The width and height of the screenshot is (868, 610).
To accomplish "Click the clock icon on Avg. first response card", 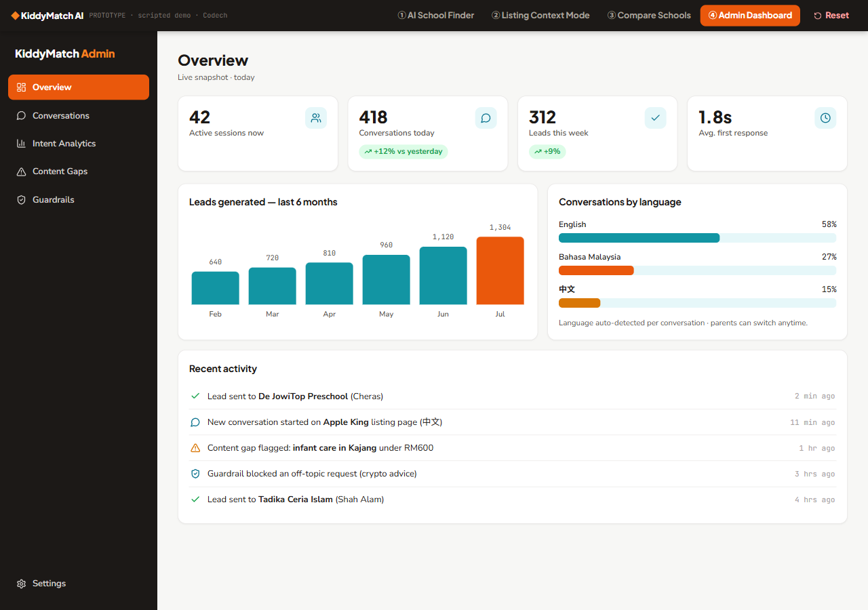I will point(825,118).
